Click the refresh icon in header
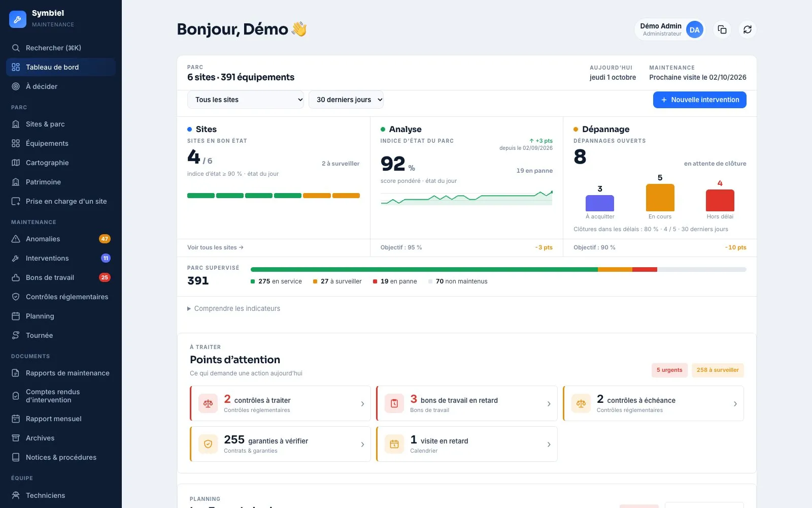The height and width of the screenshot is (508, 812). [x=748, y=29]
